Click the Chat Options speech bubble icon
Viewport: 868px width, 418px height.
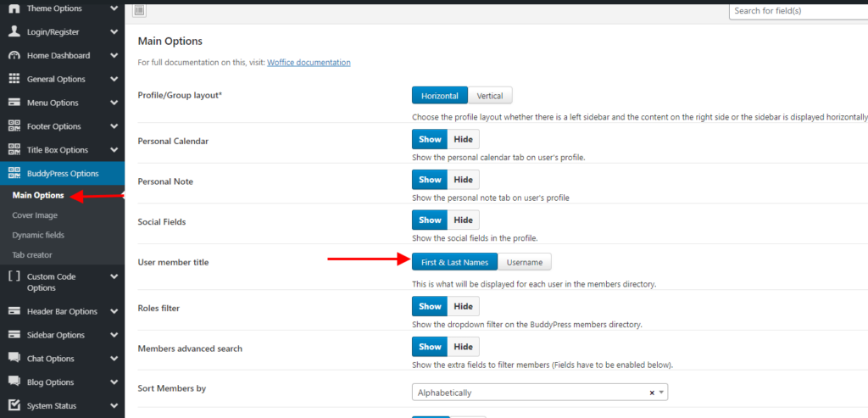[14, 359]
